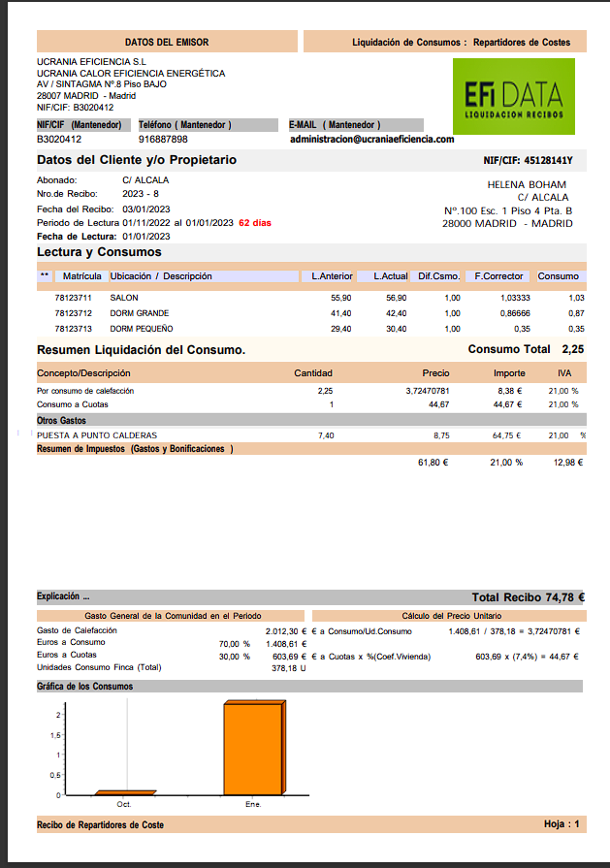Image resolution: width=610 pixels, height=868 pixels.
Task: Click 'Total Recibo 74,78 €'
Action: pyautogui.click(x=529, y=597)
